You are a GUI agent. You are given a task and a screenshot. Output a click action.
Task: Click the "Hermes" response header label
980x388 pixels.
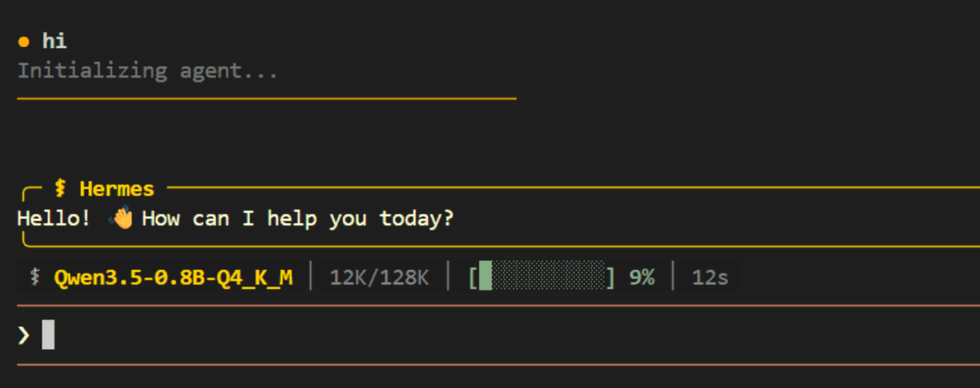[117, 189]
